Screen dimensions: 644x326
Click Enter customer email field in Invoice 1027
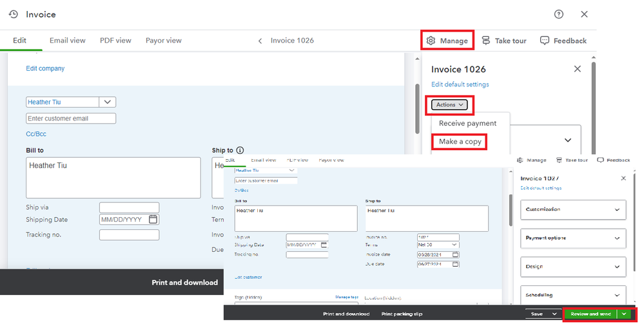click(x=266, y=180)
